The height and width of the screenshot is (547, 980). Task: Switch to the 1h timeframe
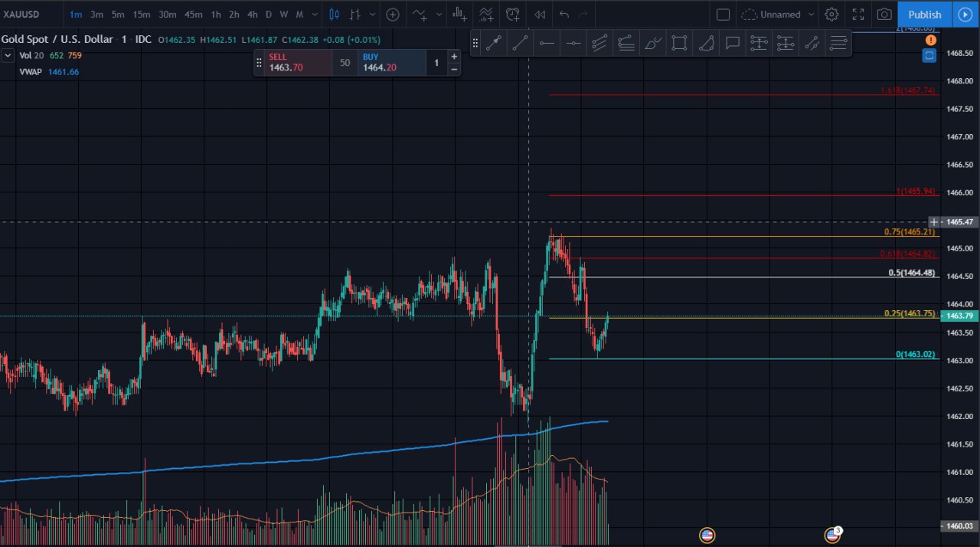(216, 15)
